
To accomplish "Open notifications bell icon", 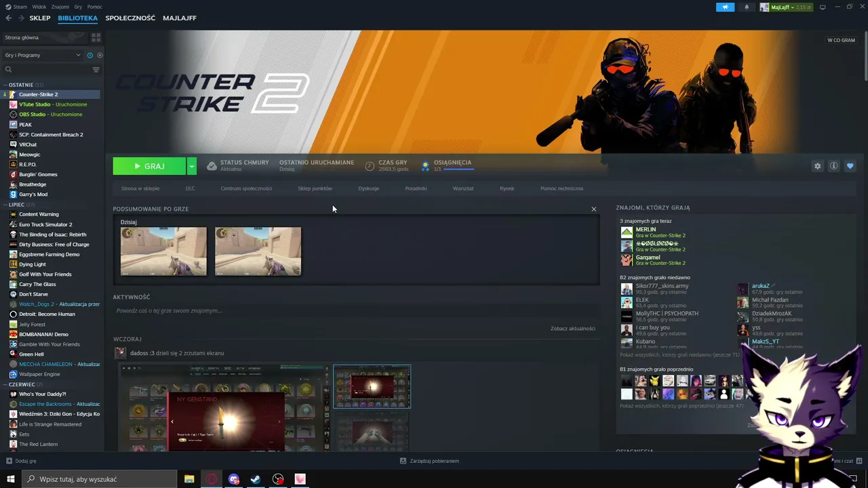I will point(747,7).
